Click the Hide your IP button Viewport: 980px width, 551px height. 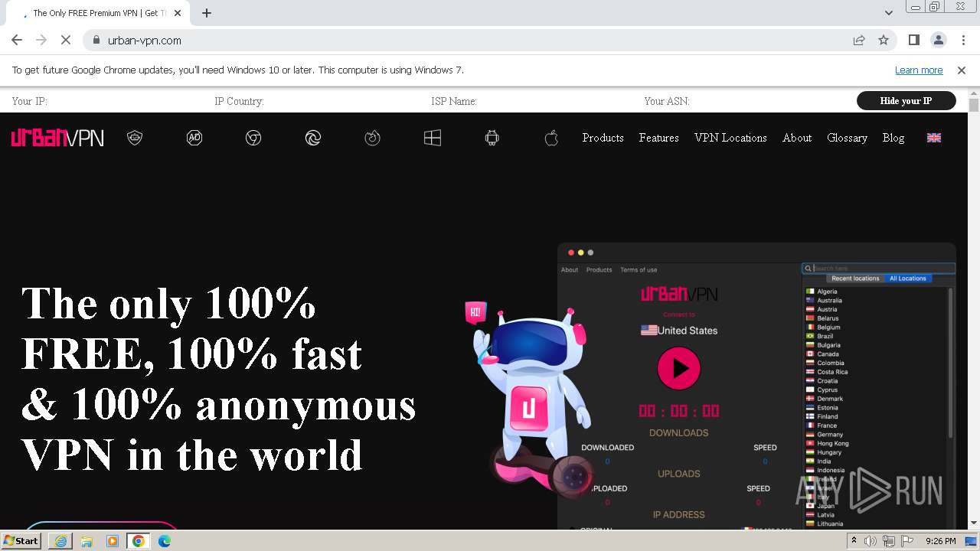coord(906,101)
